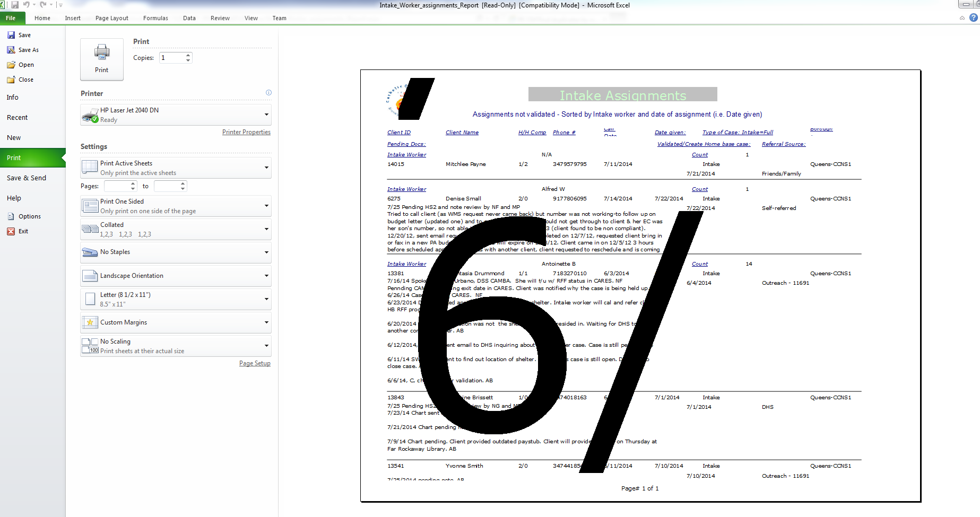Switch to the Formulas ribbon tab
The width and height of the screenshot is (980, 517).
pos(155,18)
